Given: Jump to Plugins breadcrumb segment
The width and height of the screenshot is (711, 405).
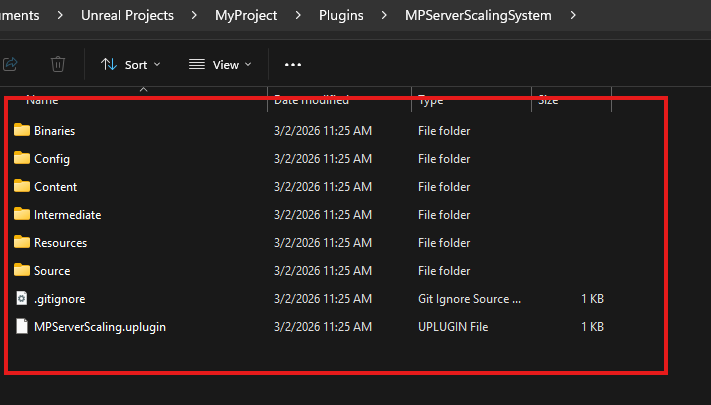Looking at the screenshot, I should (342, 16).
